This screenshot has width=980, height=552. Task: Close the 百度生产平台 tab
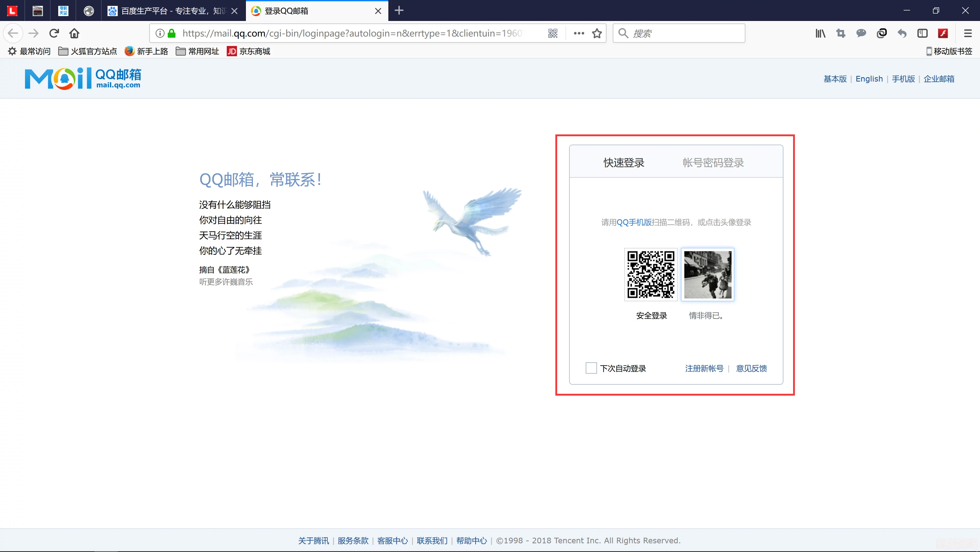click(234, 11)
